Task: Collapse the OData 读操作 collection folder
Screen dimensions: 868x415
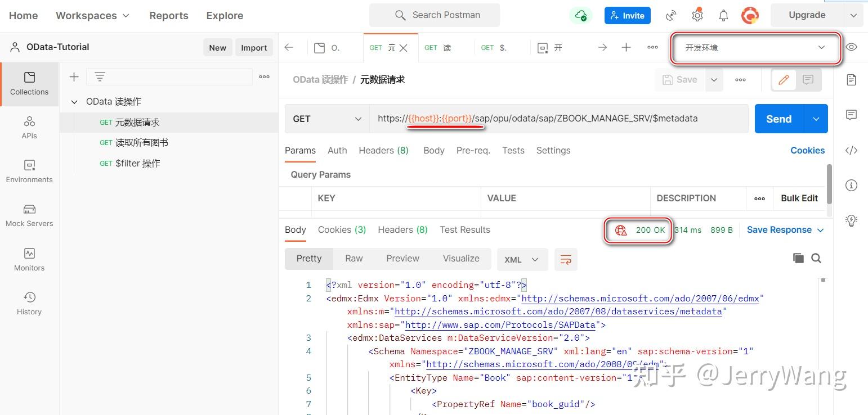Action: coord(74,101)
